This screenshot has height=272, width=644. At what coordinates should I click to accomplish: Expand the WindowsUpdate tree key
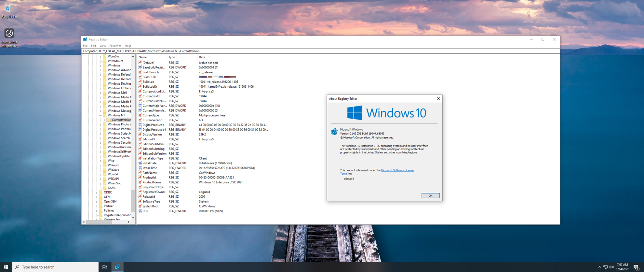point(101,156)
